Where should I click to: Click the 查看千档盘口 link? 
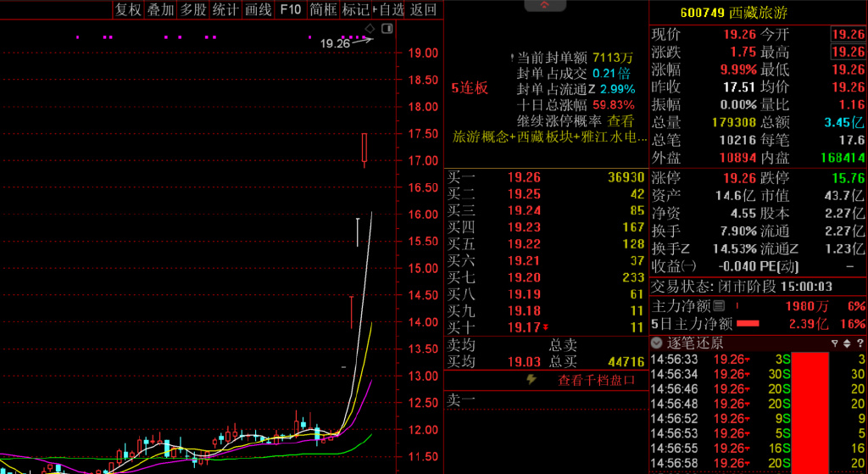(x=595, y=380)
